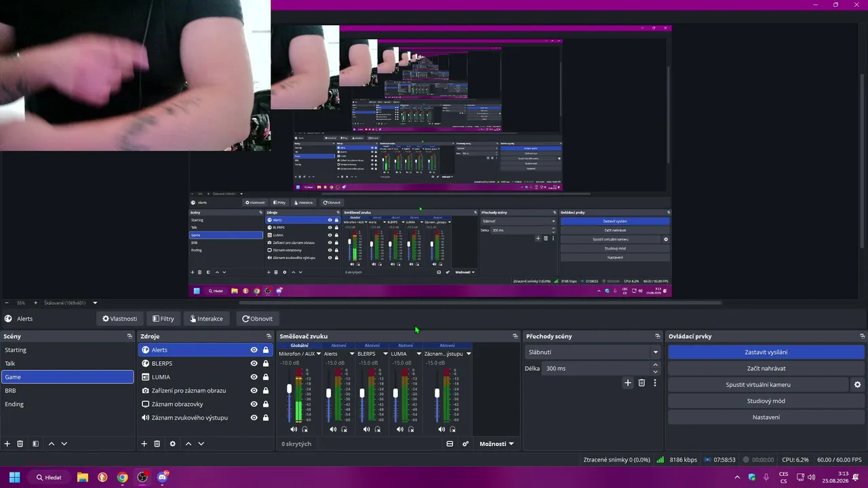868x488 pixels.
Task: Enable Studiový mód
Action: pyautogui.click(x=766, y=401)
